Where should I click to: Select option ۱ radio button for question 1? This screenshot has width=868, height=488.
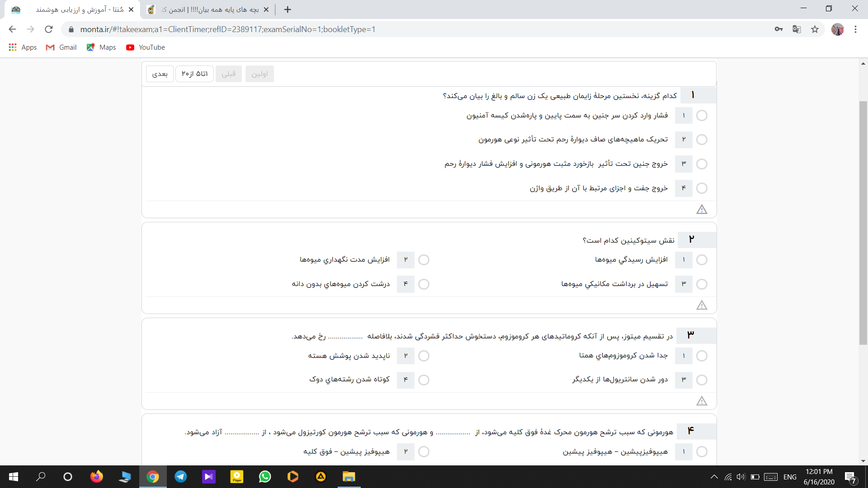click(x=702, y=116)
